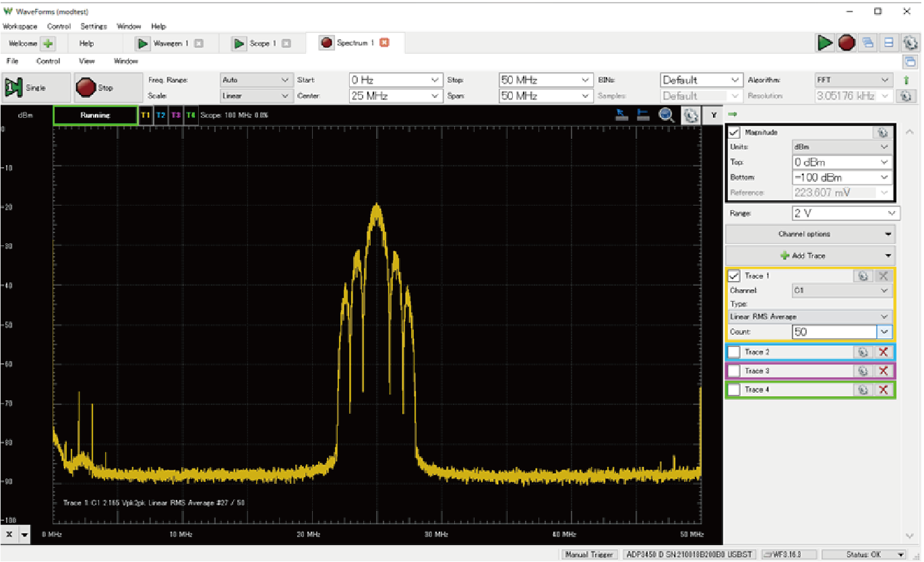Toggle the Magnitude checkbox
Image resolution: width=924 pixels, height=562 pixels.
coord(735,133)
